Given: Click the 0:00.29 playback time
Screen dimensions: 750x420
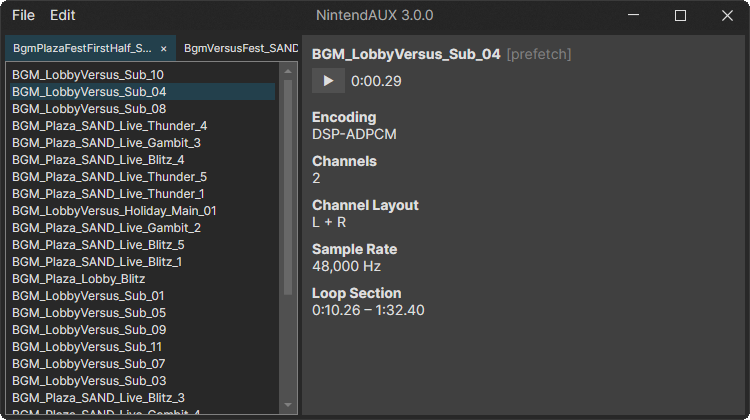Looking at the screenshot, I should (376, 81).
